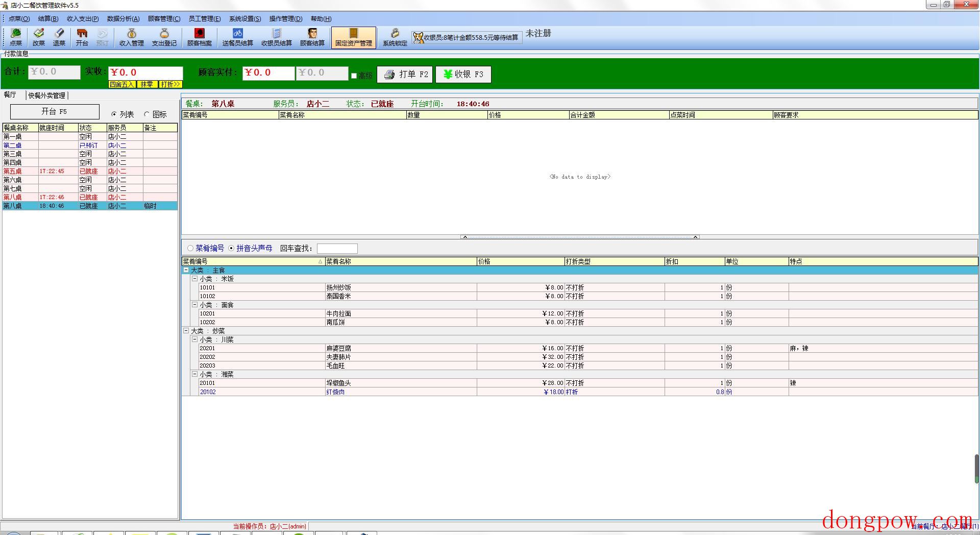
Task: Open 送餐员结算 delivery settlement icon
Action: (238, 38)
